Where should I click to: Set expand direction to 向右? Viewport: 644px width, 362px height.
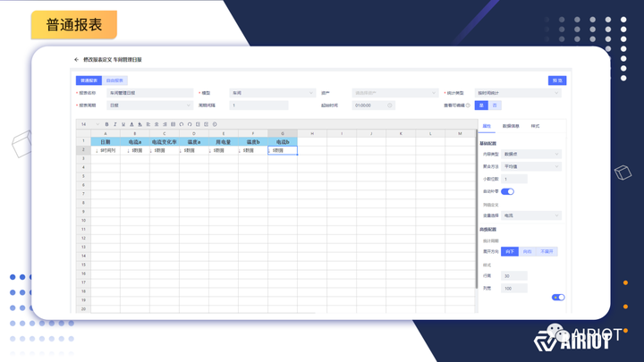click(528, 251)
